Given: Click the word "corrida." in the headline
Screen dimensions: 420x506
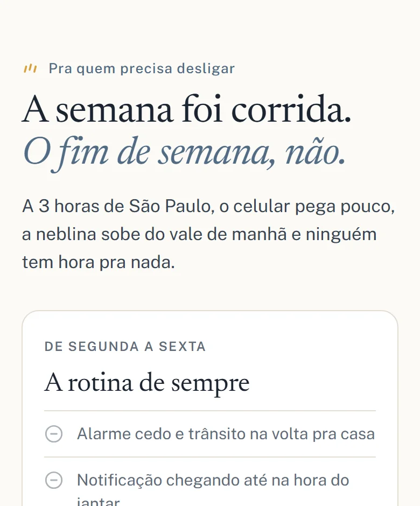Looking at the screenshot, I should click(x=291, y=109).
